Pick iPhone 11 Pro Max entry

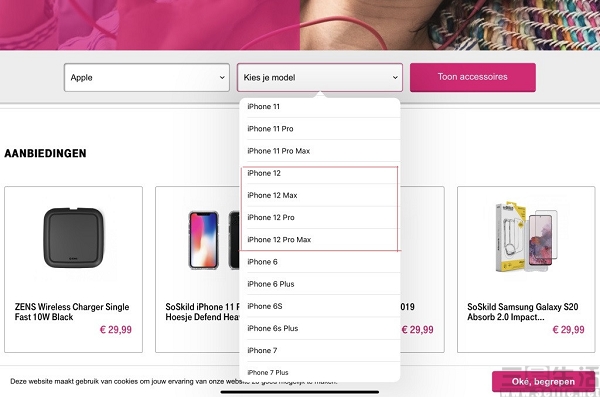[320, 151]
